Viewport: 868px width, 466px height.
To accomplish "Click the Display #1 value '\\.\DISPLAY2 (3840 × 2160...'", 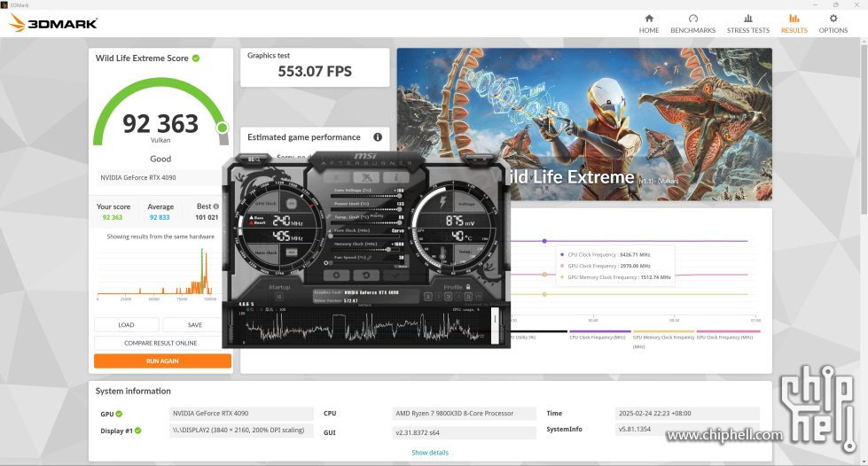I will (241, 430).
